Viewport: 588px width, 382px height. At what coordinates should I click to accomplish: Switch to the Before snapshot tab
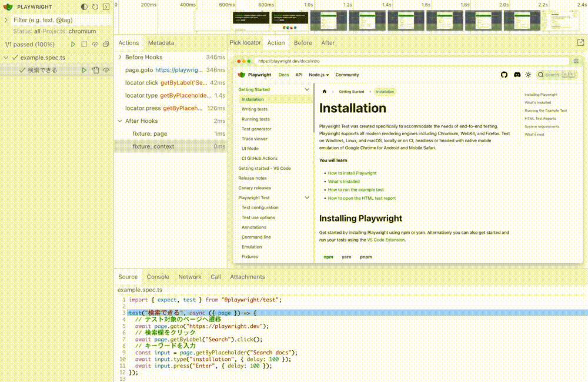point(303,43)
